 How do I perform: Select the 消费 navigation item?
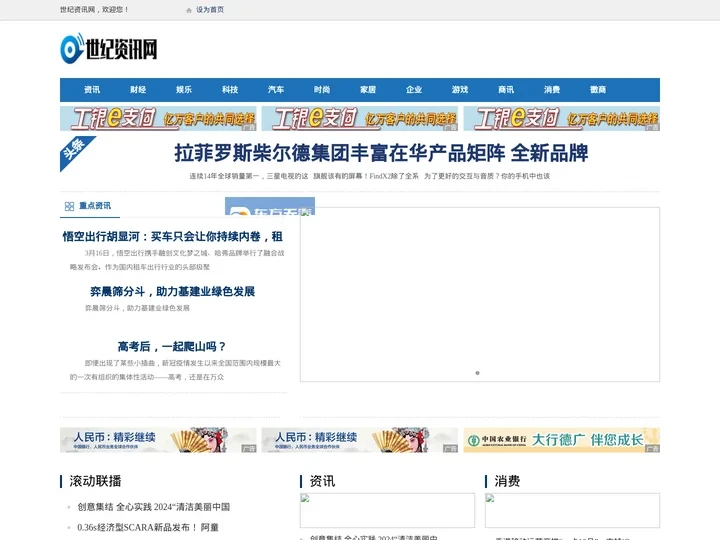click(x=552, y=90)
